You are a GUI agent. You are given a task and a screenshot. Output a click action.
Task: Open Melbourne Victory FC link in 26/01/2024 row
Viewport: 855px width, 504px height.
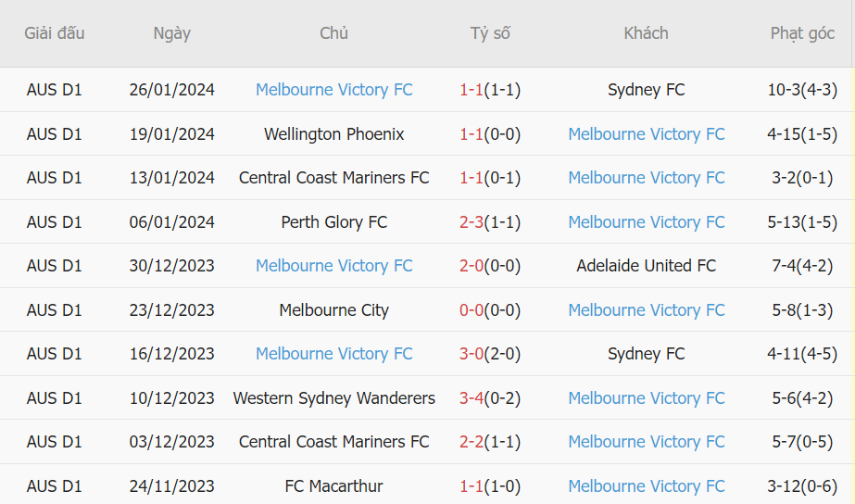(333, 90)
